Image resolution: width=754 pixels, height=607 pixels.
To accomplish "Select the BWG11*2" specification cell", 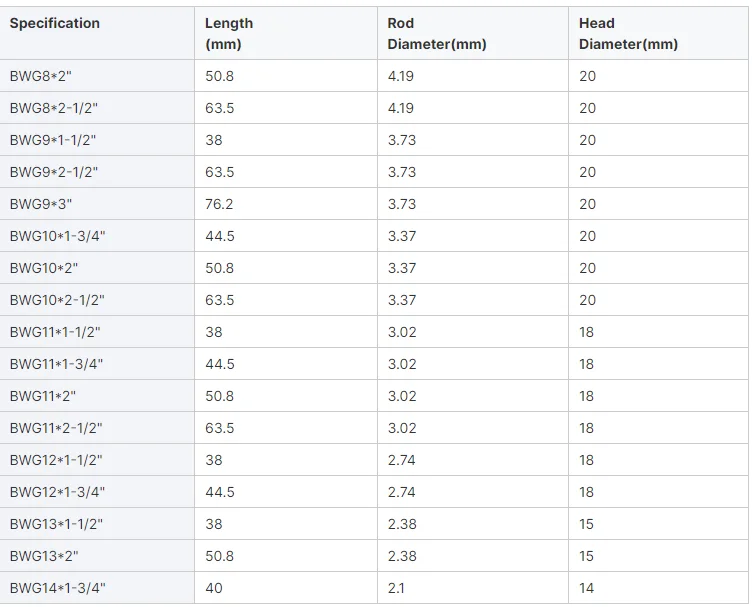I will tap(44, 396).
